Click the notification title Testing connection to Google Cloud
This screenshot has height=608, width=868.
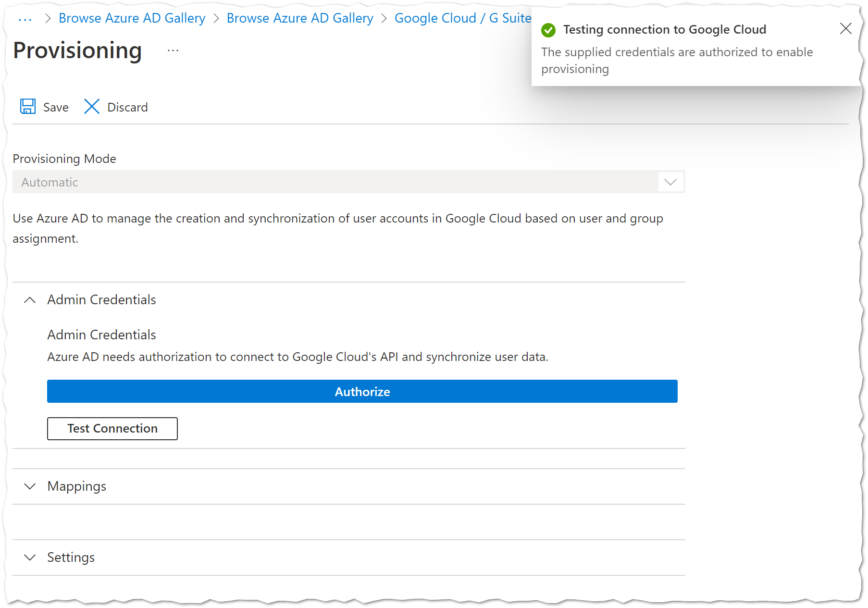click(x=665, y=30)
